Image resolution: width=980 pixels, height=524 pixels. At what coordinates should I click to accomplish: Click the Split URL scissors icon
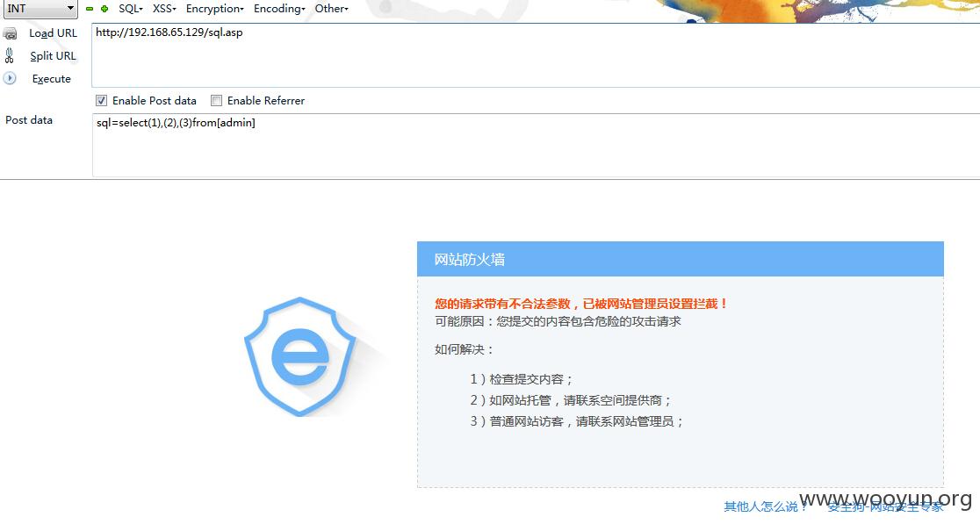click(x=10, y=56)
